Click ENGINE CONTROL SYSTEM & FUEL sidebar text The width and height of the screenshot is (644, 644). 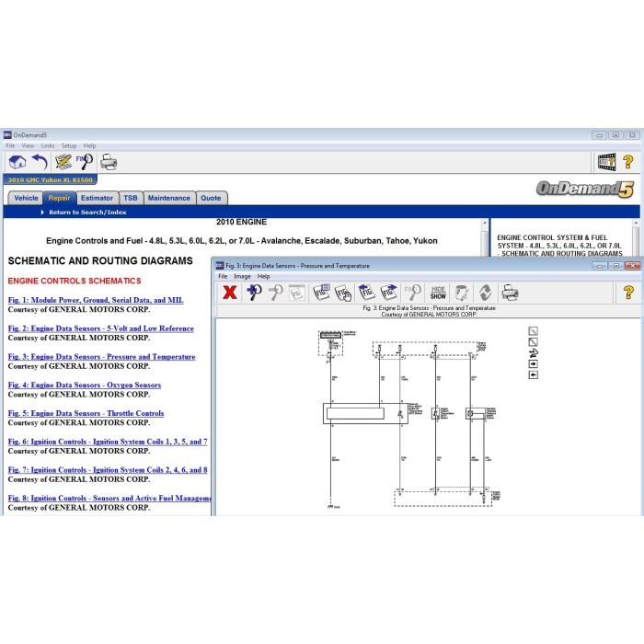pyautogui.click(x=559, y=246)
